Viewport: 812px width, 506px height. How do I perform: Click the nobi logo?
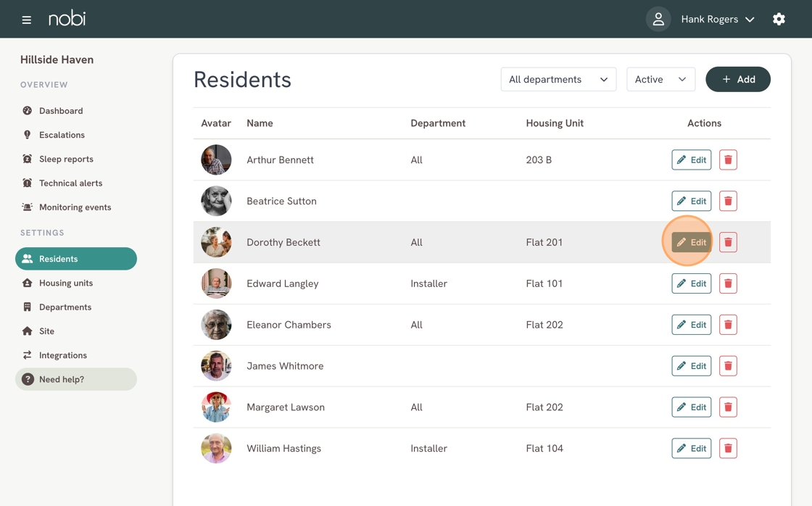tap(67, 19)
